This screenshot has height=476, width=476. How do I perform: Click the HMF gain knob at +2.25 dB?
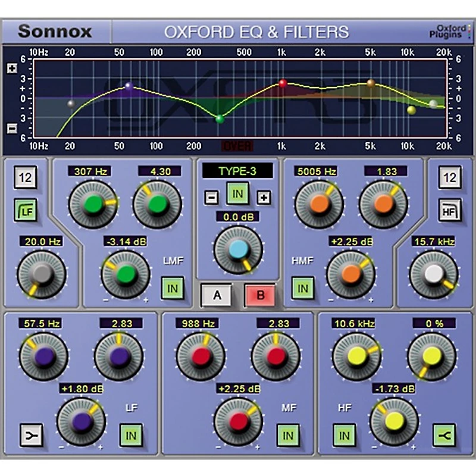[x=351, y=274]
